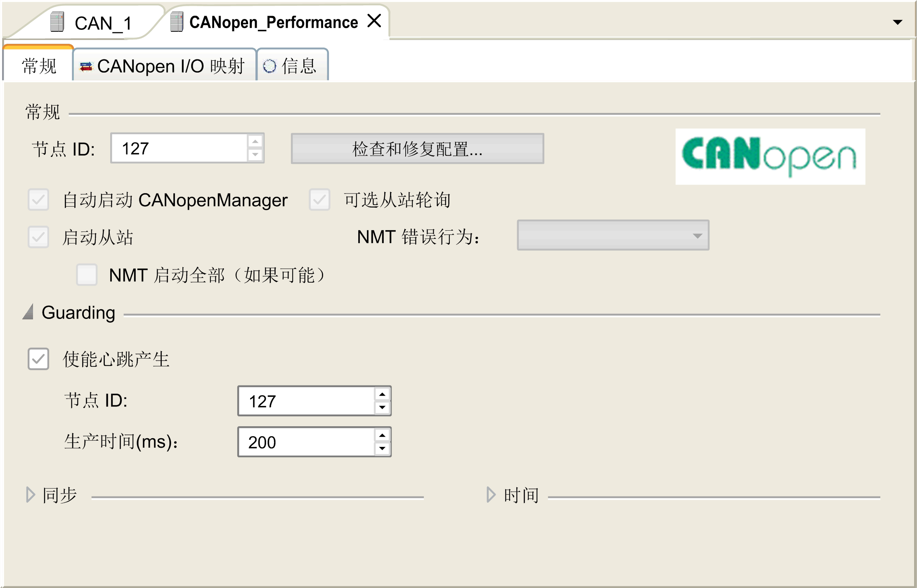Enable NMT 启动全部 checkbox

[87, 275]
